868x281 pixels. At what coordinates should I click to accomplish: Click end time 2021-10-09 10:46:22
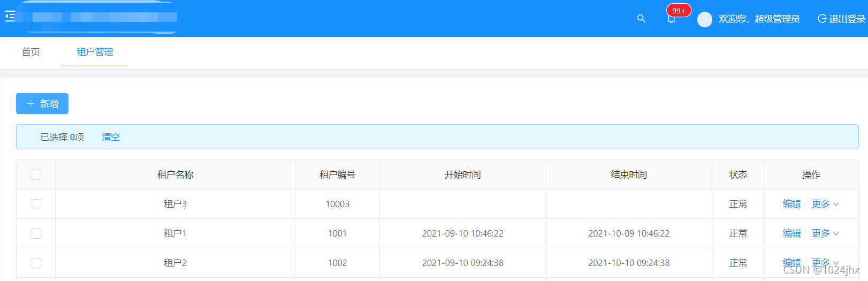(x=629, y=233)
